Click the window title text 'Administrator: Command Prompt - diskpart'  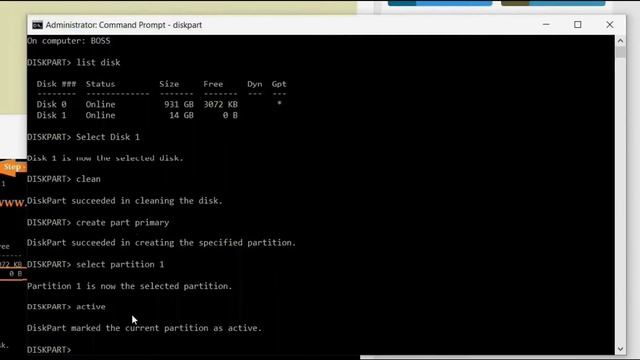(124, 25)
